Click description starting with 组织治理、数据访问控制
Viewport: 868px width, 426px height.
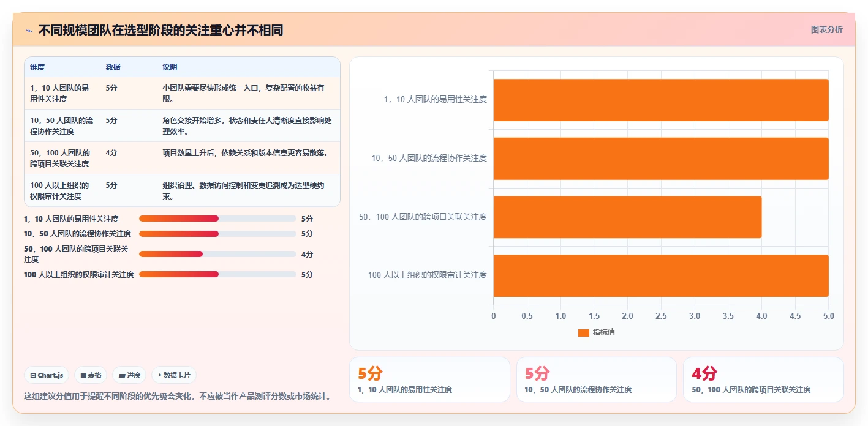click(243, 190)
